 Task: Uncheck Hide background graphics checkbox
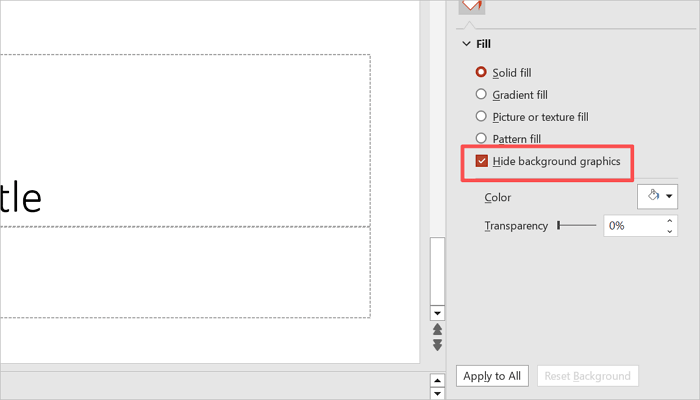482,161
